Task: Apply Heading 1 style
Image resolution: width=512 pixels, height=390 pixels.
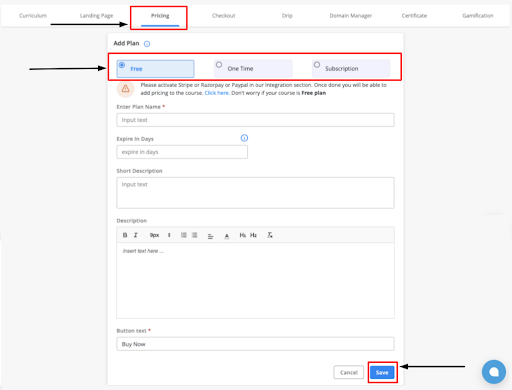Action: coord(243,235)
